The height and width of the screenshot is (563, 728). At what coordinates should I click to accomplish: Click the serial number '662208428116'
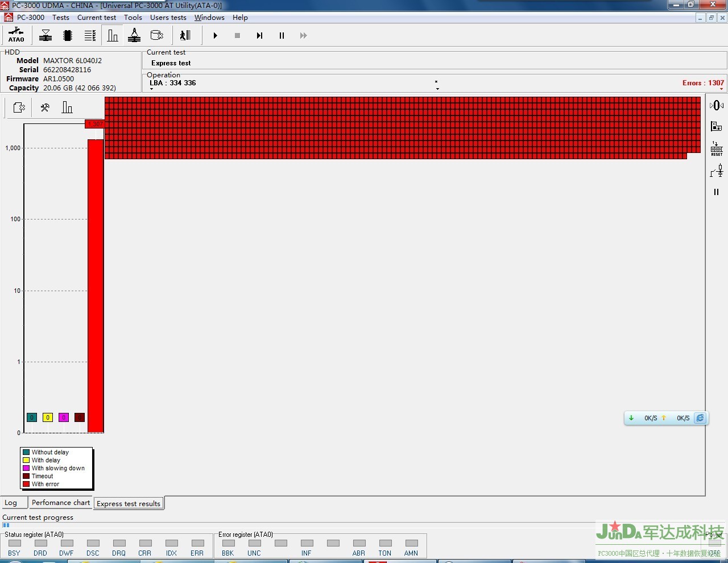(x=67, y=70)
